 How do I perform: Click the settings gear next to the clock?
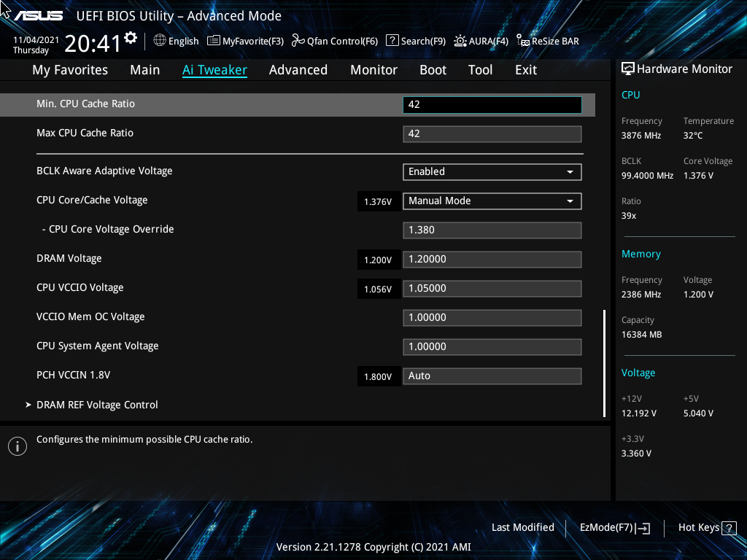(130, 38)
